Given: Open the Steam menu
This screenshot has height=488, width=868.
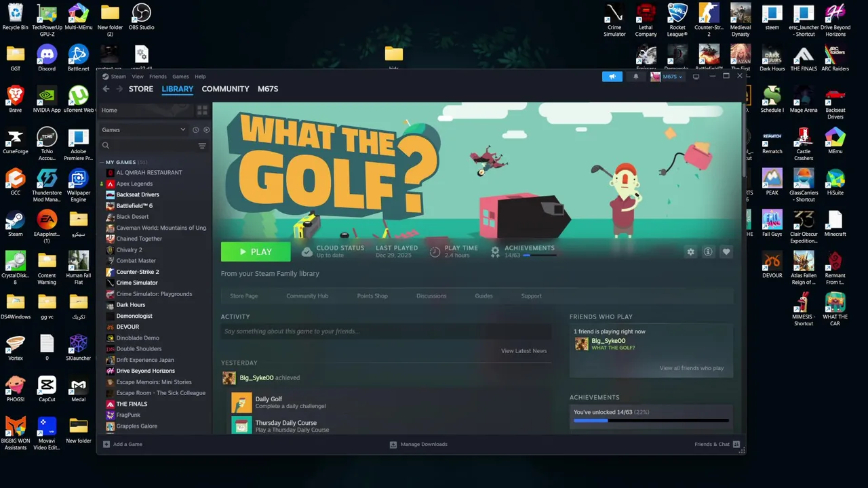Looking at the screenshot, I should (115, 77).
